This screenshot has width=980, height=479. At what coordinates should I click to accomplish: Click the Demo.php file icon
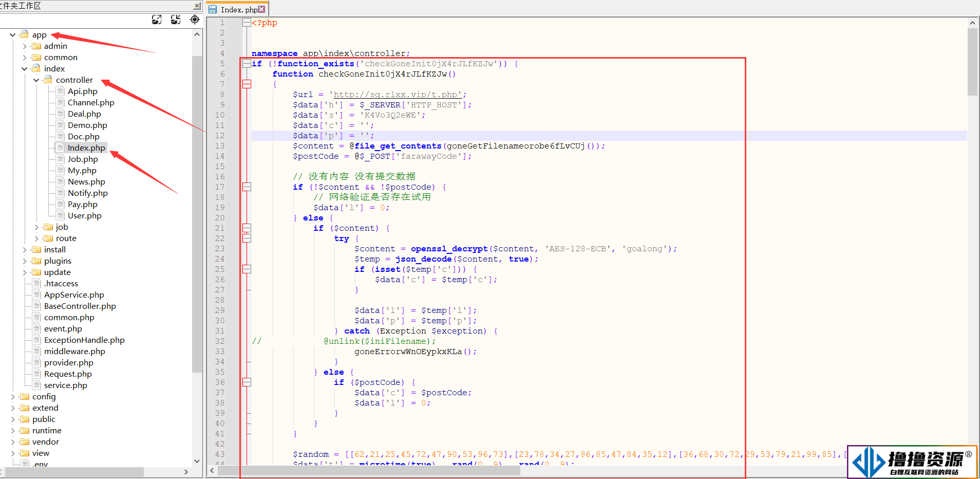click(x=60, y=125)
